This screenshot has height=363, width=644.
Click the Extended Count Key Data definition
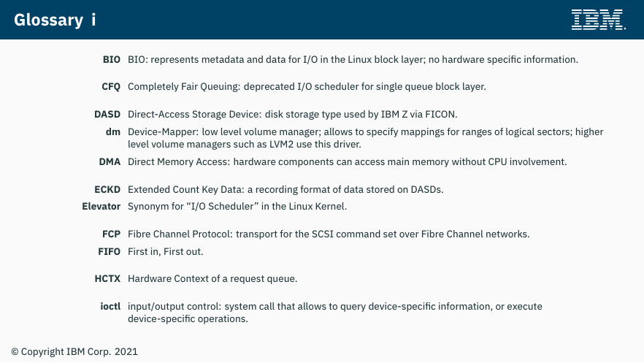(x=285, y=190)
